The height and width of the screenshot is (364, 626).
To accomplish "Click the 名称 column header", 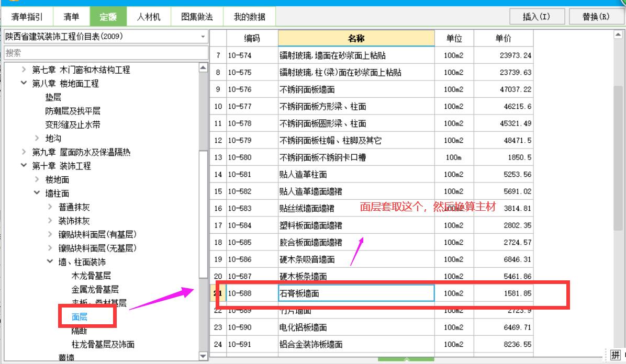I will click(x=356, y=38).
